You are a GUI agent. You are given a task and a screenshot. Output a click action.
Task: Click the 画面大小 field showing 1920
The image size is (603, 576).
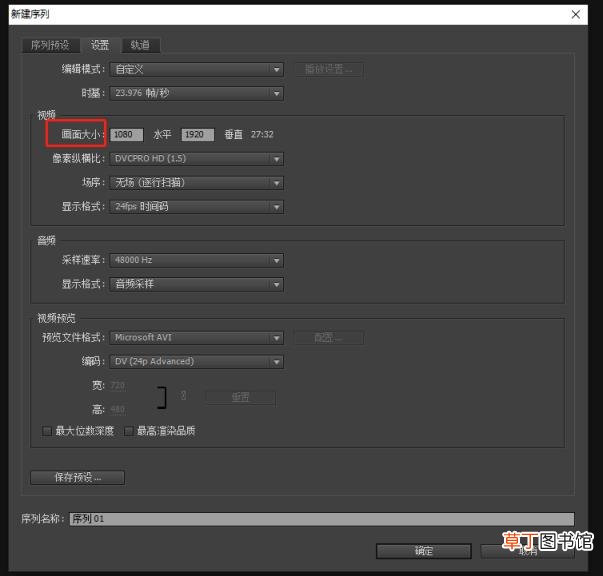(198, 135)
